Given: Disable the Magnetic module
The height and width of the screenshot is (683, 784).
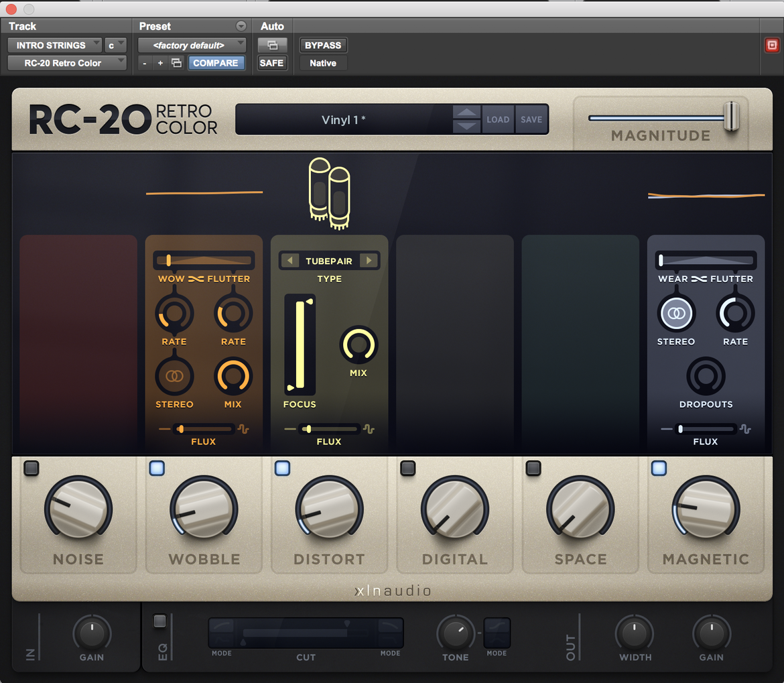Looking at the screenshot, I should pos(659,468).
